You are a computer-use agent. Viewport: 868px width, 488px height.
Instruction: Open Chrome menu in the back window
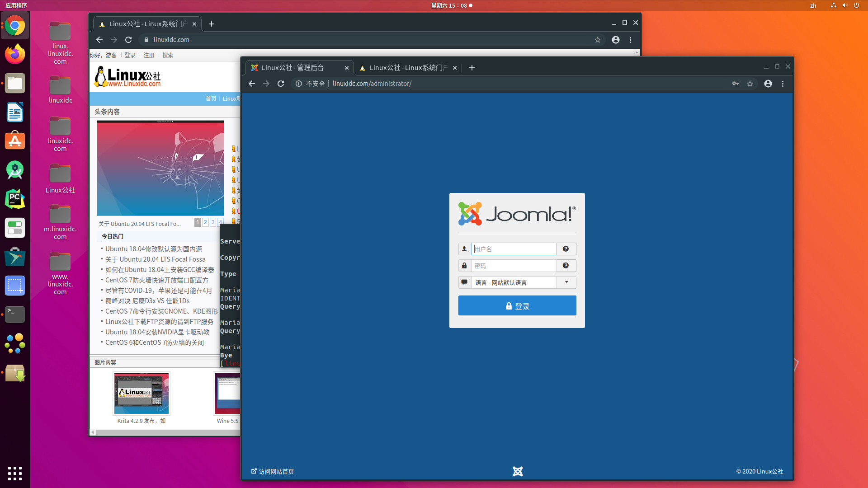tap(631, 40)
